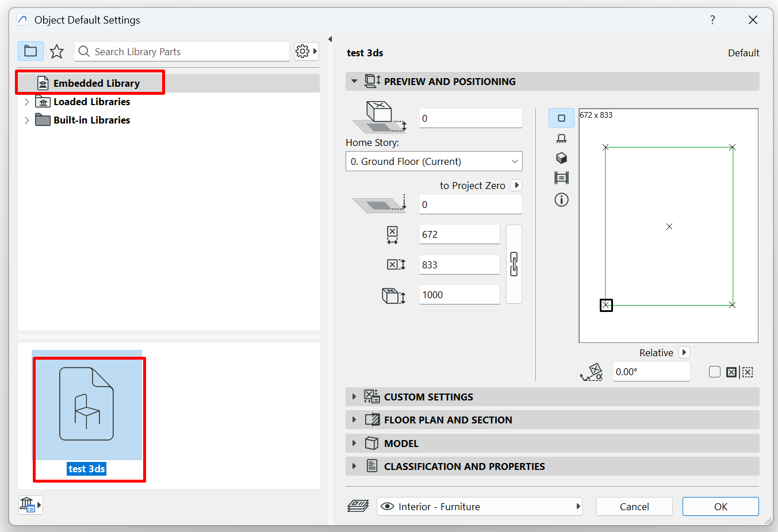The height and width of the screenshot is (532, 778).
Task: Show preview picture filmstrip icon
Action: pos(561,178)
